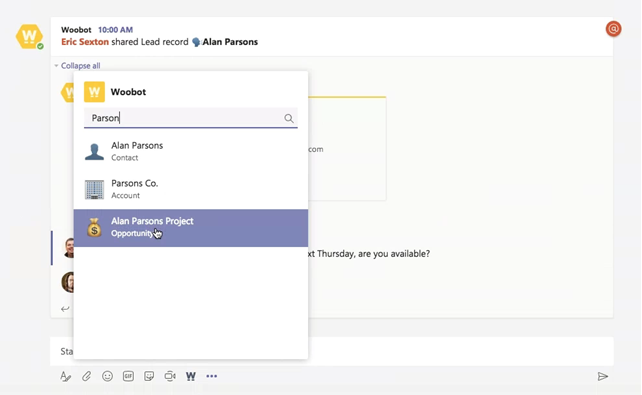This screenshot has height=395, width=642.
Task: Click the Woobot W icon in compose toolbar
Action: [191, 376]
